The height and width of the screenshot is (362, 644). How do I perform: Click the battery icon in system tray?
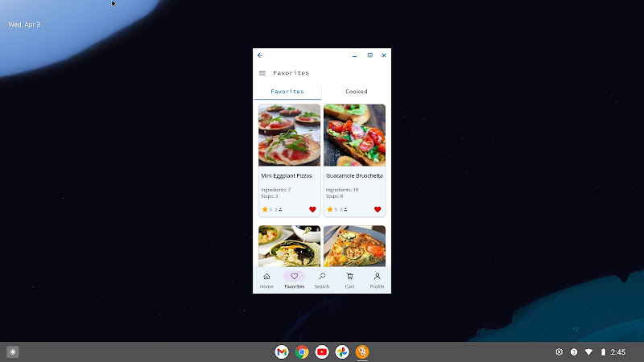pos(603,352)
